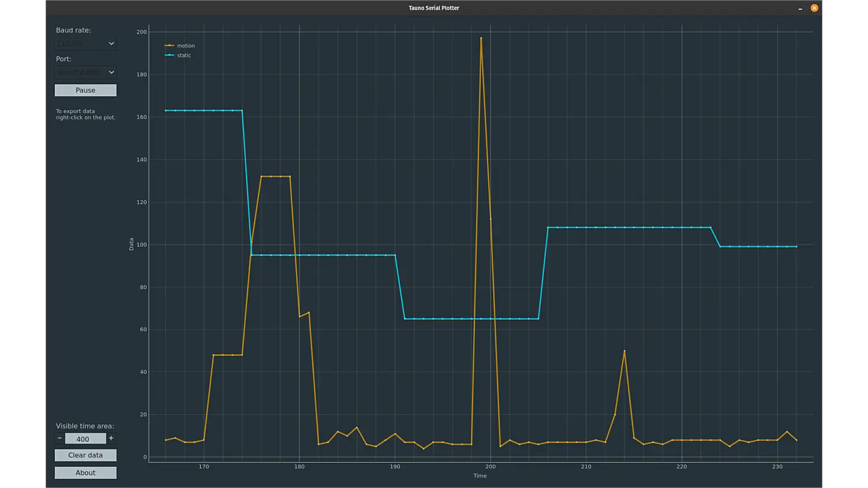
Task: Select the tallest motion spike peak near 197
Action: [x=481, y=39]
